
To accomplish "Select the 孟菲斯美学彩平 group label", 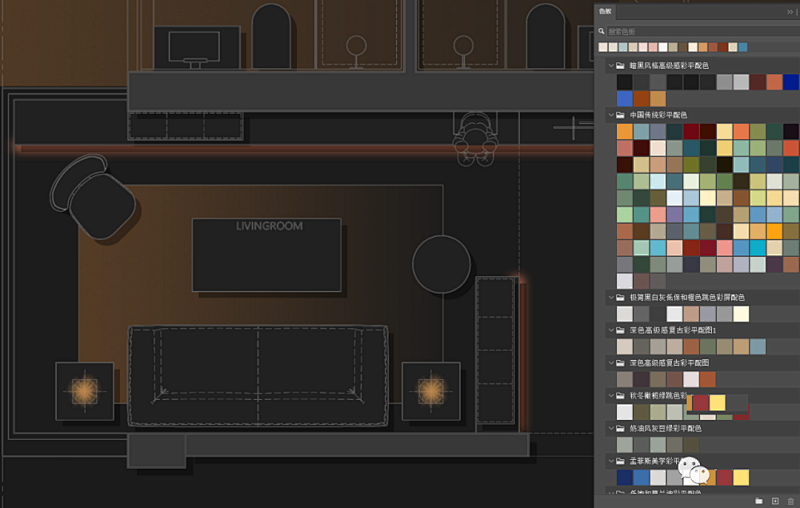I will [x=660, y=461].
